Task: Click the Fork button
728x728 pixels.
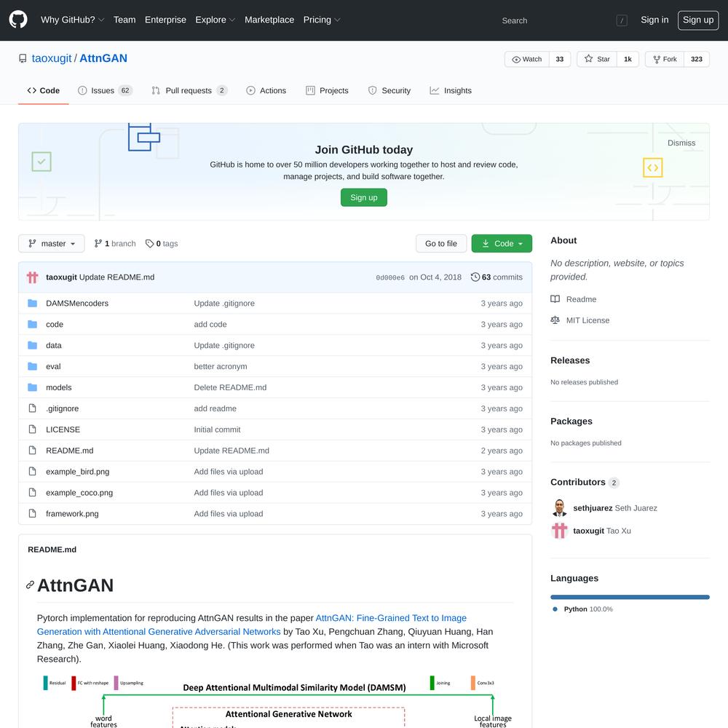Action: point(665,59)
